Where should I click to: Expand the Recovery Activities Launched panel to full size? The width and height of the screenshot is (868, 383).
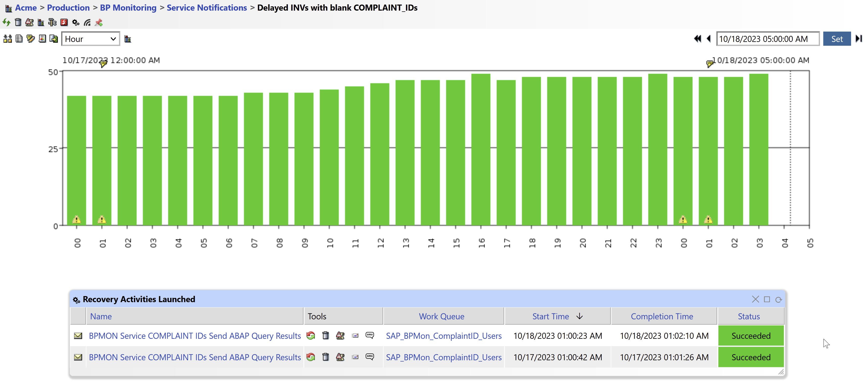pyautogui.click(x=767, y=299)
